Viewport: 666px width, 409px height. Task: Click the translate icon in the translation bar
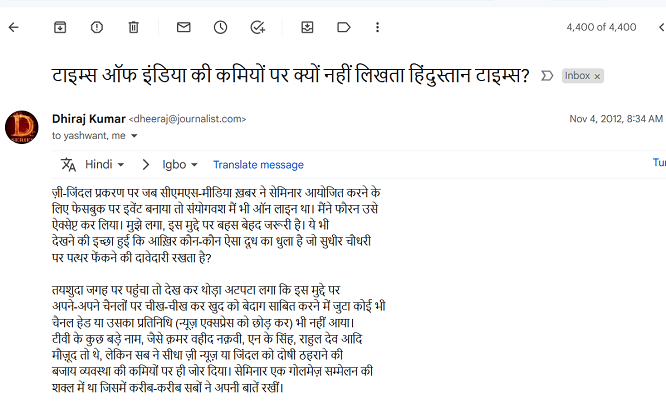point(68,164)
